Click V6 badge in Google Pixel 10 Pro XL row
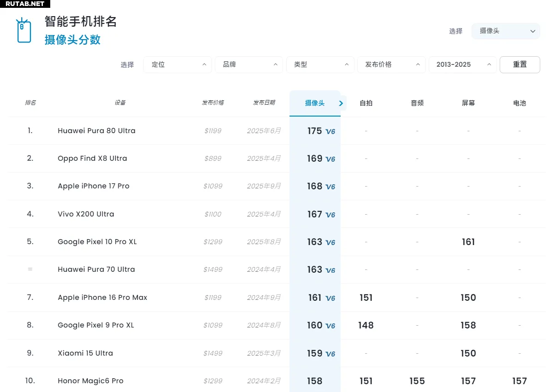Image resolution: width=555 pixels, height=392 pixels. 330,243
